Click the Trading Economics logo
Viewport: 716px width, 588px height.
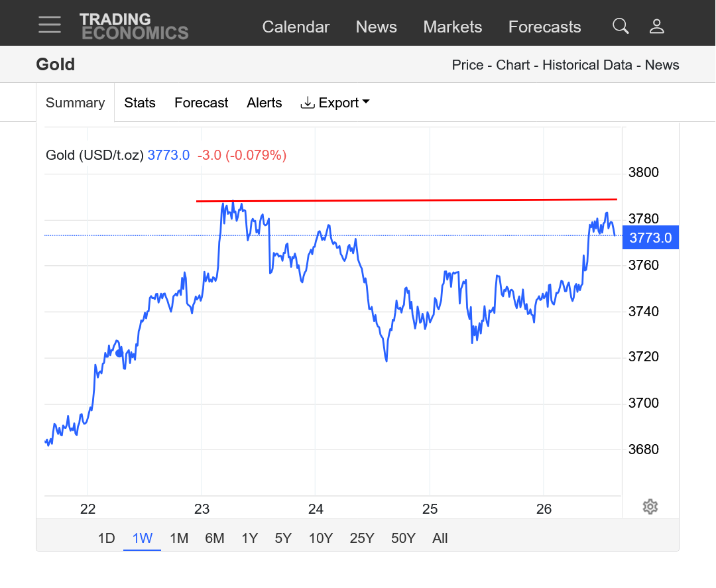coord(134,27)
